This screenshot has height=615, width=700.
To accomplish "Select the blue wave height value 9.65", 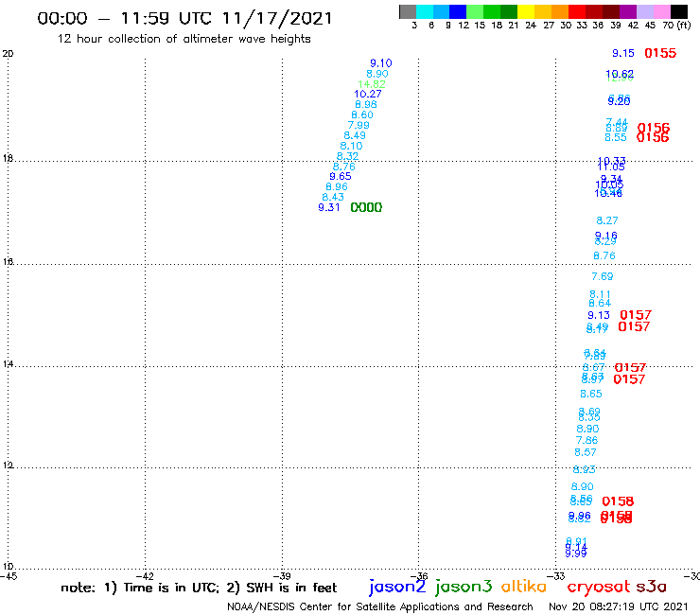I will [x=341, y=176].
